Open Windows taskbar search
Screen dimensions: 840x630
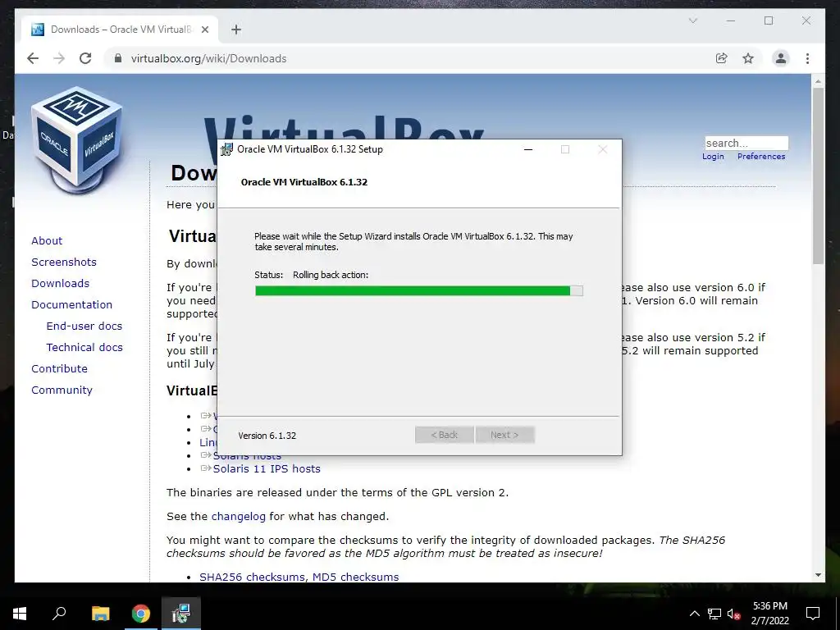pyautogui.click(x=59, y=614)
